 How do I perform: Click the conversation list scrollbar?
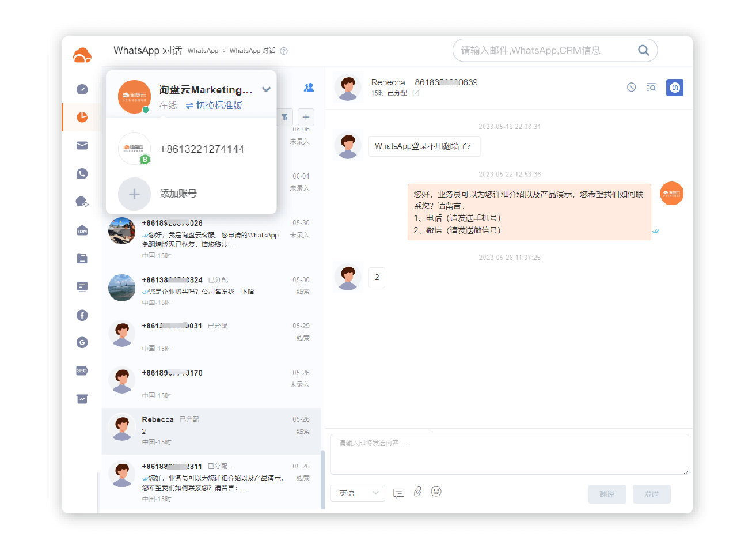tap(322, 479)
